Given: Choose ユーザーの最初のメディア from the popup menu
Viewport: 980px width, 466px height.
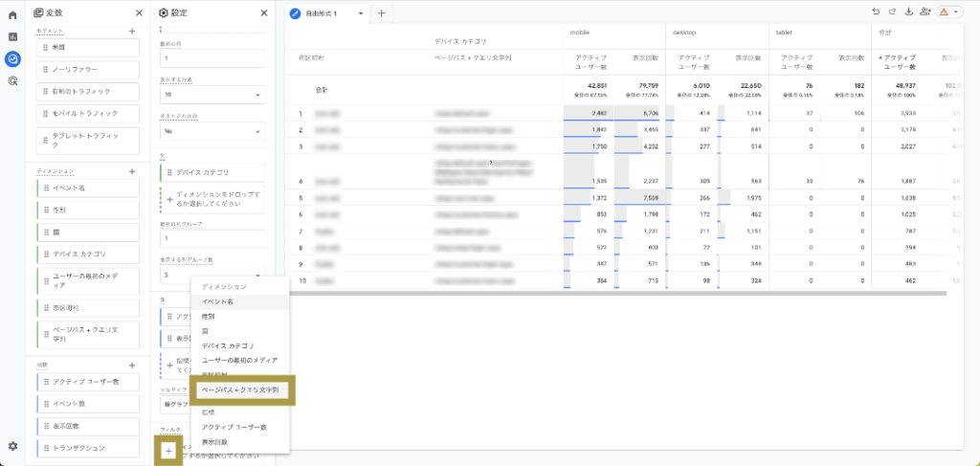Looking at the screenshot, I should click(x=239, y=361).
